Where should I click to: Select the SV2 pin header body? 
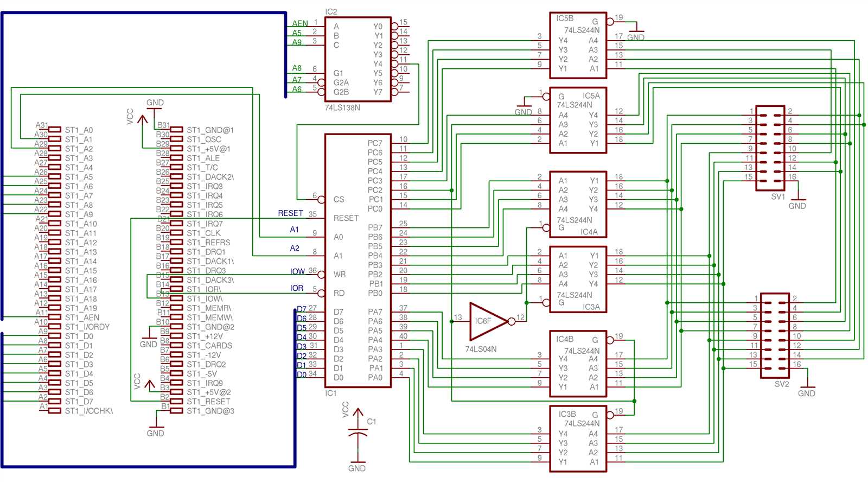775,335
